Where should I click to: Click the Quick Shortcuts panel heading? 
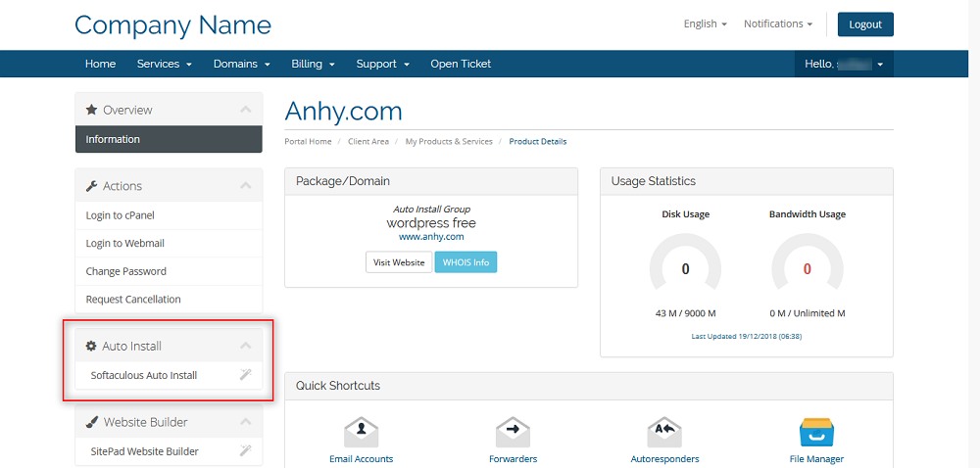point(337,386)
